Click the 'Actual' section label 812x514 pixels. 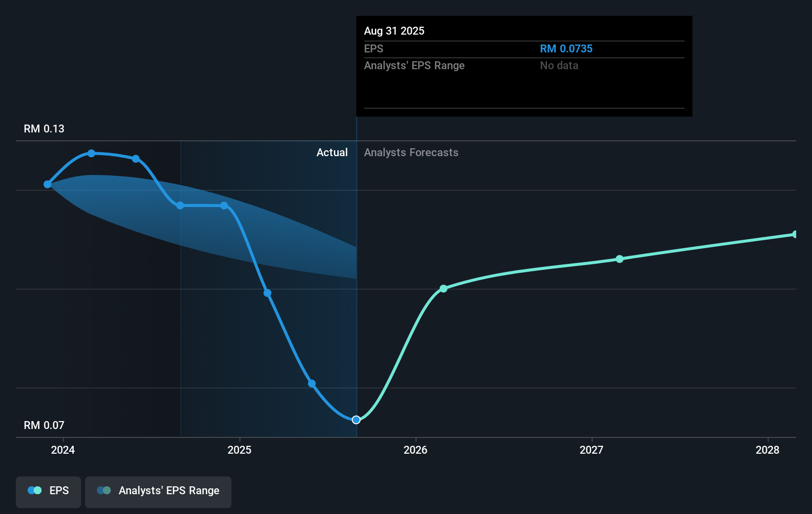pyautogui.click(x=332, y=153)
